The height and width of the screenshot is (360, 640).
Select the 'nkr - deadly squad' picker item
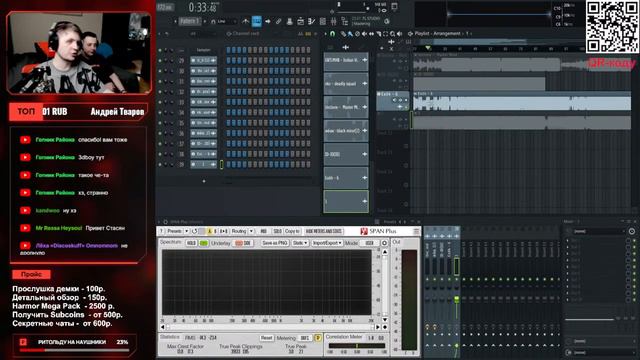346,83
